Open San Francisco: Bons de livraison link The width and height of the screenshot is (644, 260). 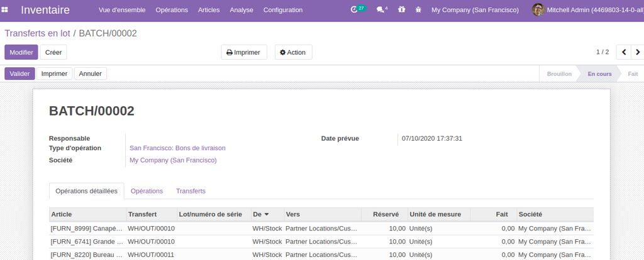pyautogui.click(x=177, y=148)
